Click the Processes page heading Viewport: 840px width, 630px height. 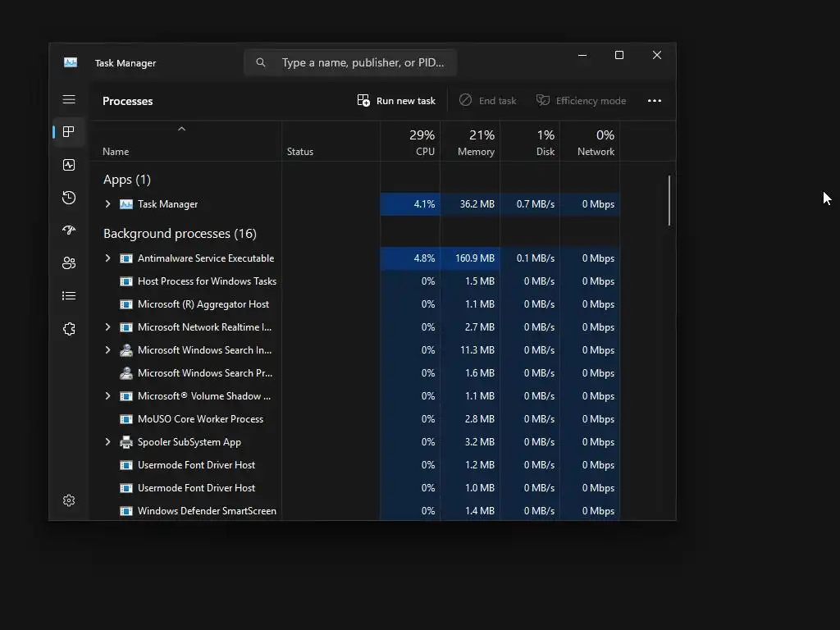[x=127, y=101]
